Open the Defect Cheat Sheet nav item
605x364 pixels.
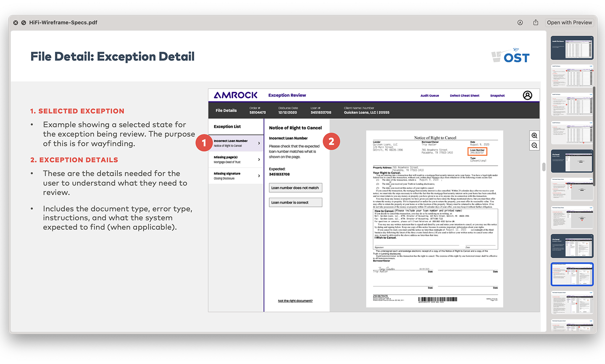coord(464,96)
